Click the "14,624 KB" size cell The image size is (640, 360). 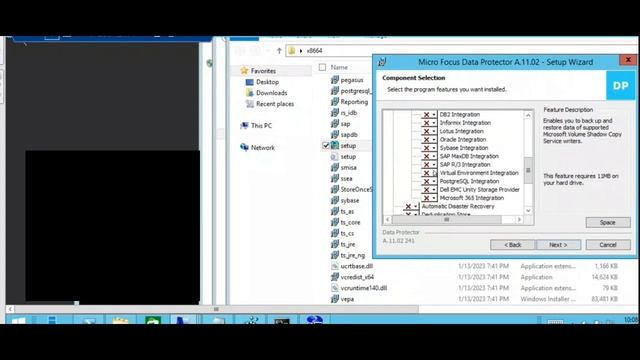(x=604, y=277)
